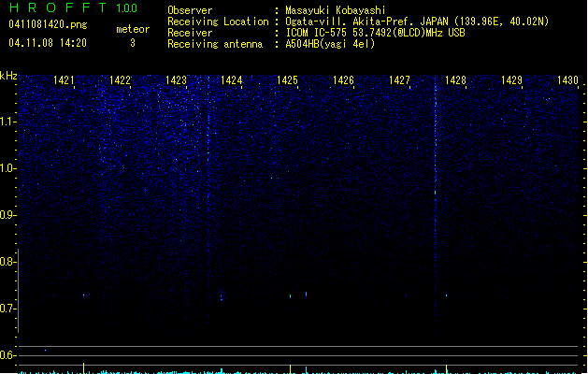The image size is (588, 374).
Task: Click the 0.7 kHz frequency label
Action: point(8,309)
